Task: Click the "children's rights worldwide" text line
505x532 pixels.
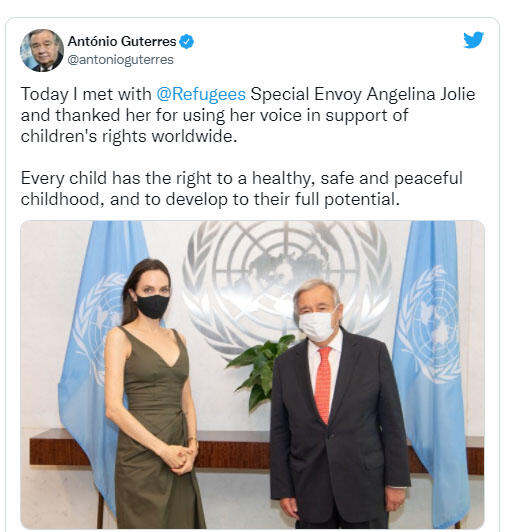Action: coord(129,137)
